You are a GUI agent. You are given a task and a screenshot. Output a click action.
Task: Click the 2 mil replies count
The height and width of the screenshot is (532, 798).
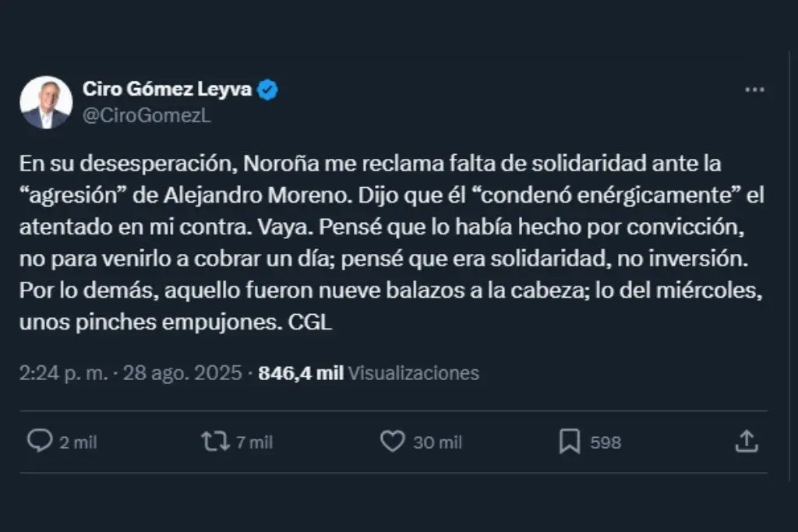pyautogui.click(x=78, y=442)
